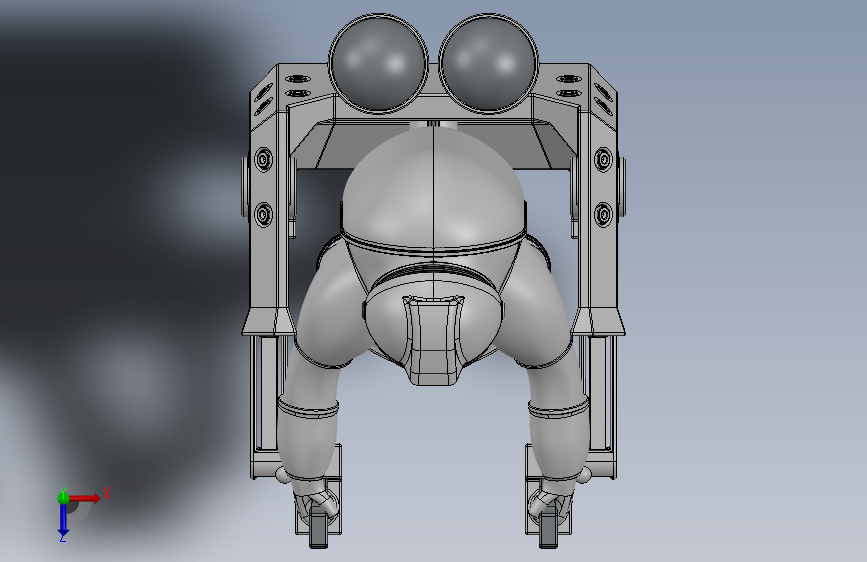This screenshot has height=562, width=867.
Task: Click the blue Z axis arrow of the triad
Action: coord(63,519)
